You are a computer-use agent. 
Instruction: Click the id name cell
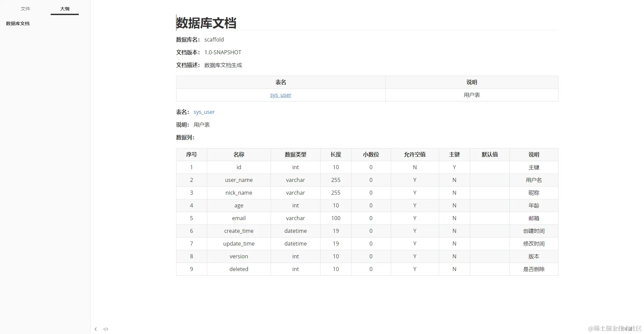(x=239, y=167)
